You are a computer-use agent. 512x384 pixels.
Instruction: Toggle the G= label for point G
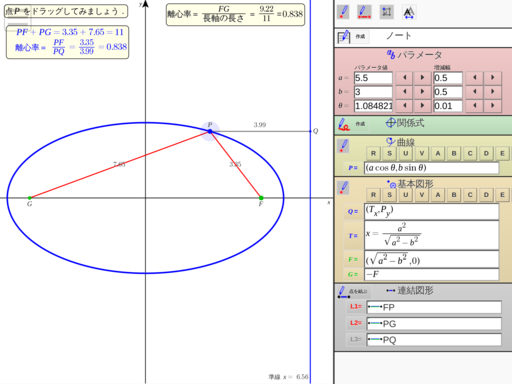[x=353, y=274]
